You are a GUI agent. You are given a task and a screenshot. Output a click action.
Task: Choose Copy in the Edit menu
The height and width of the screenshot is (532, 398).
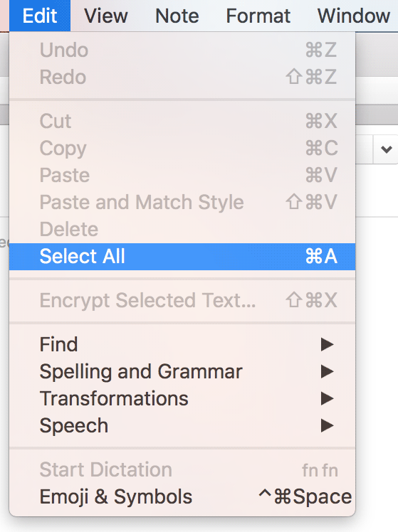(x=182, y=148)
